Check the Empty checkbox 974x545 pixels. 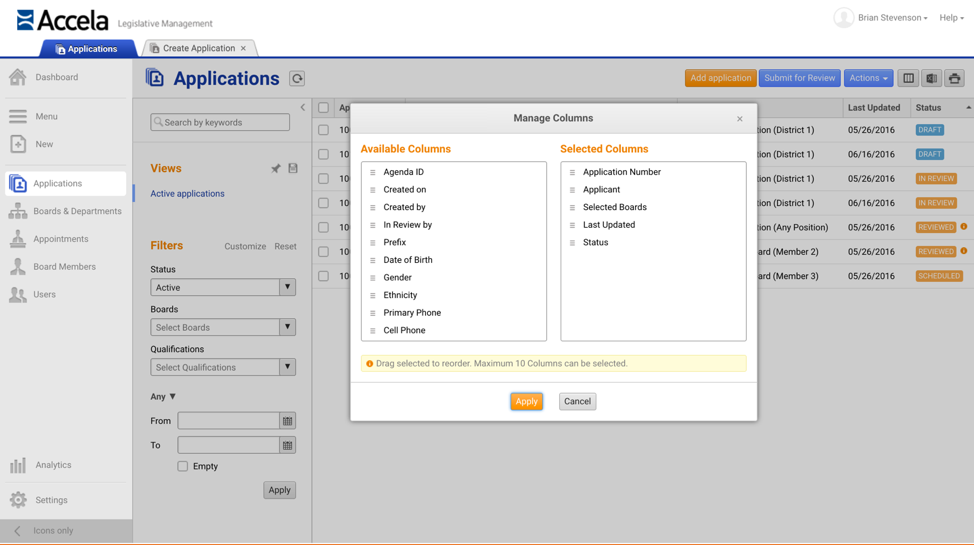tap(183, 466)
